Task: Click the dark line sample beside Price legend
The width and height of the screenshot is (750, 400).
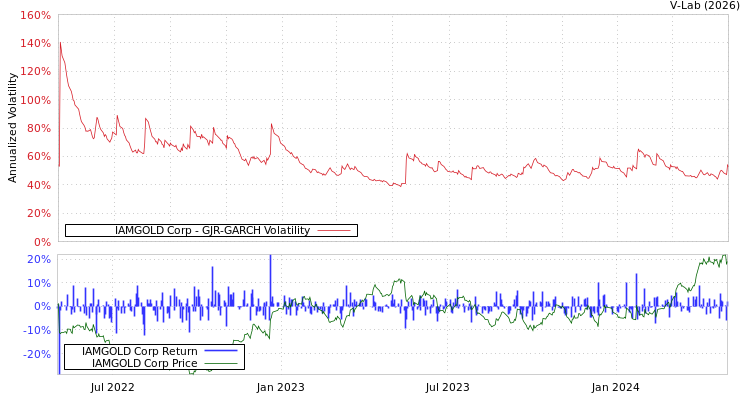Action: pos(221,363)
